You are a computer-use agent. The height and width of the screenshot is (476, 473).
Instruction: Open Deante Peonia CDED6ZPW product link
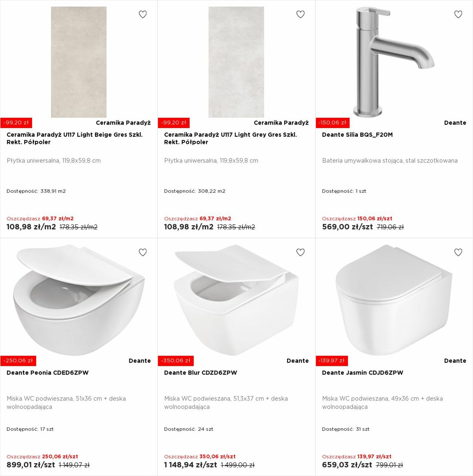[48, 373]
